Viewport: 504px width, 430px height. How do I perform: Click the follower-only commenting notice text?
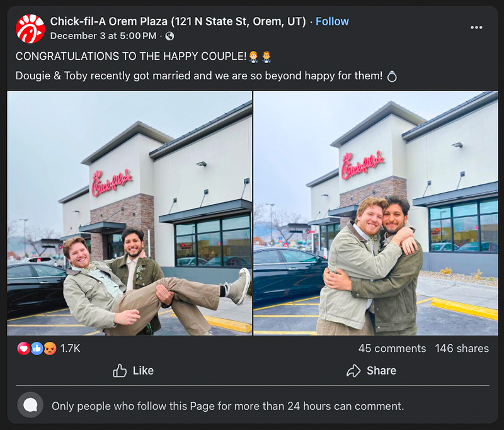click(x=227, y=406)
